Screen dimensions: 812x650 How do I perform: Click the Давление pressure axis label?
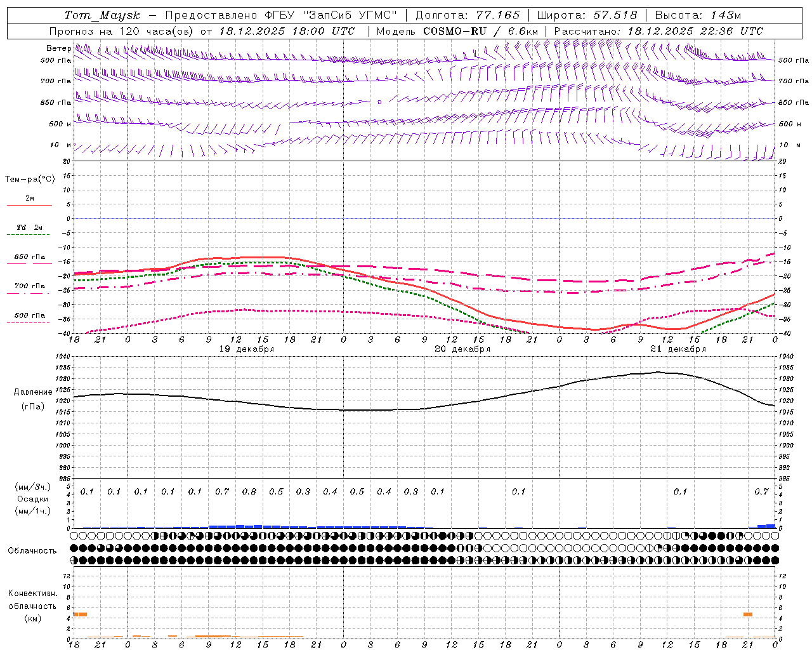click(x=32, y=392)
